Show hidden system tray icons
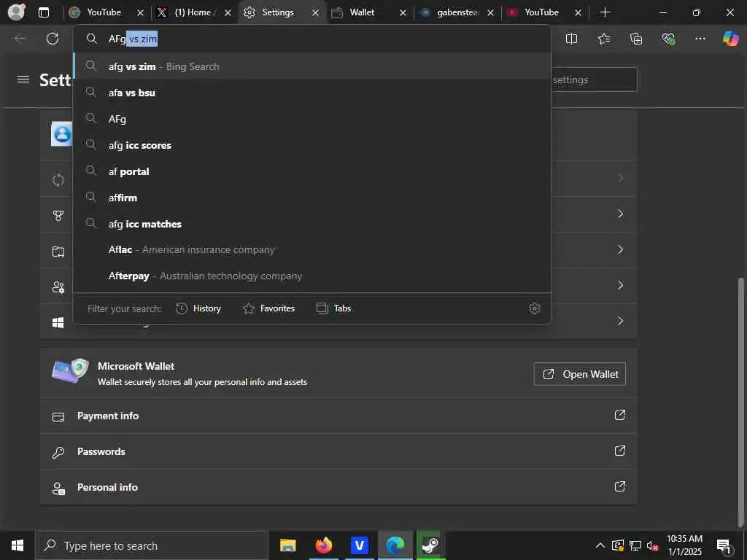Screen dimensions: 747x560 pos(600,545)
